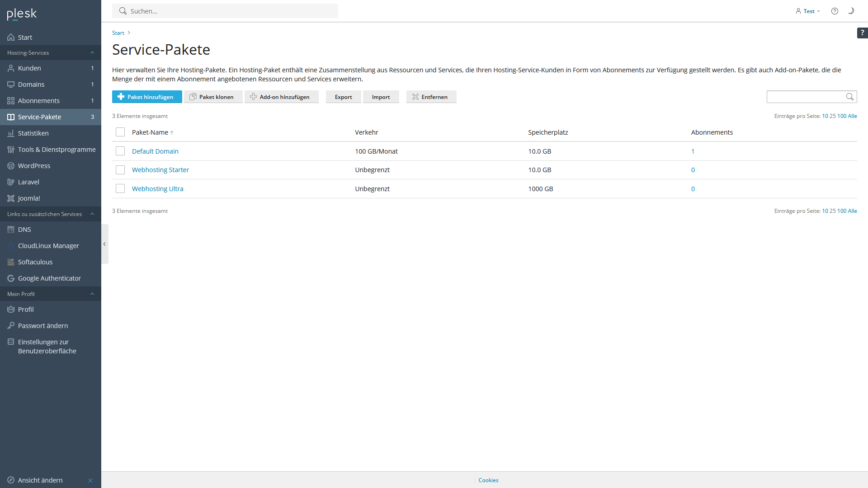This screenshot has height=488, width=868.
Task: Open Joomla! toolkit in sidebar
Action: click(x=29, y=198)
